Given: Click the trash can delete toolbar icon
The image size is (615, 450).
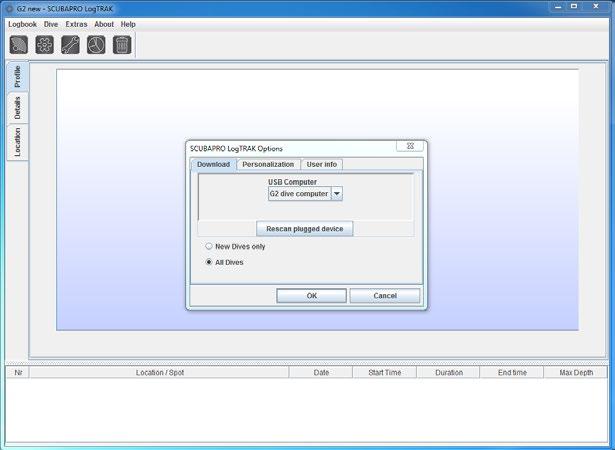Looking at the screenshot, I should pos(122,45).
